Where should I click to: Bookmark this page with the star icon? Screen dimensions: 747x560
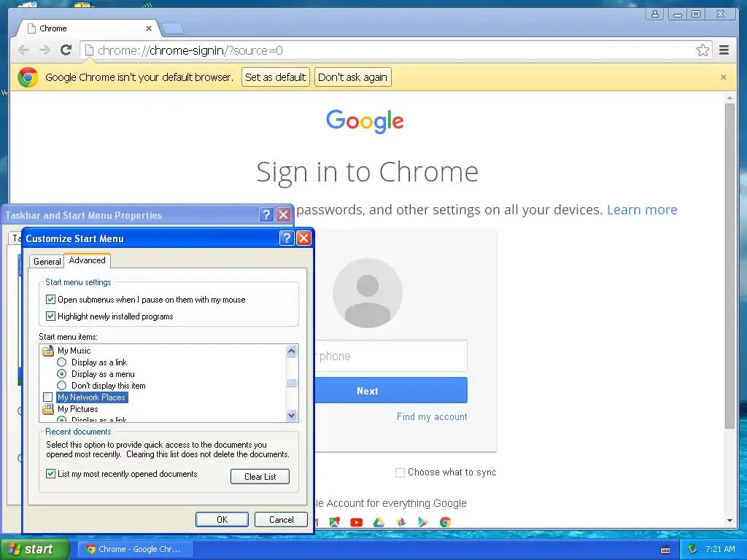703,50
